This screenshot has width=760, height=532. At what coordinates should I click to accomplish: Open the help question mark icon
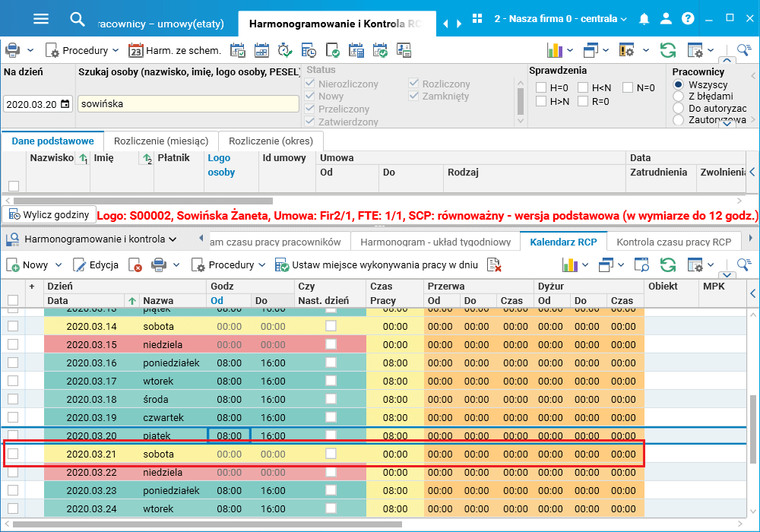pyautogui.click(x=688, y=19)
